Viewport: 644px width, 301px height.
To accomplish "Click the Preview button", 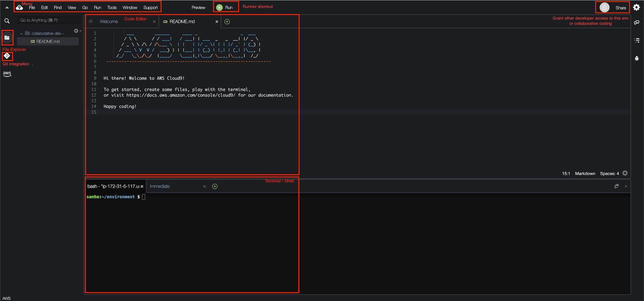I will click(198, 7).
